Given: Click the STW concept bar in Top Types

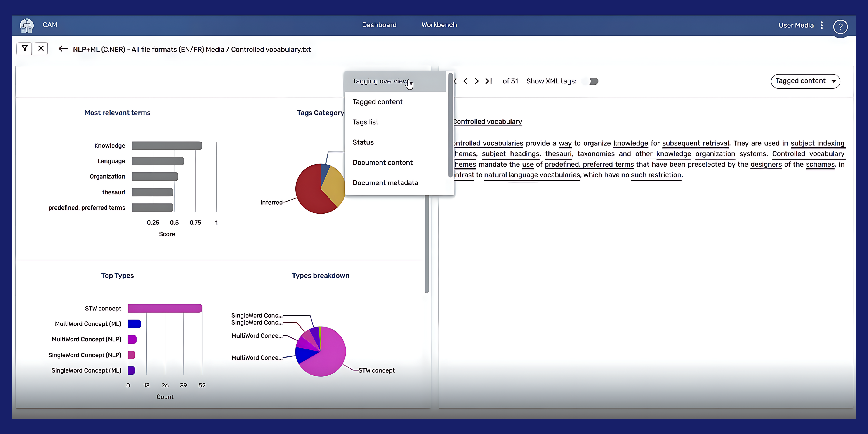Looking at the screenshot, I should coord(165,308).
